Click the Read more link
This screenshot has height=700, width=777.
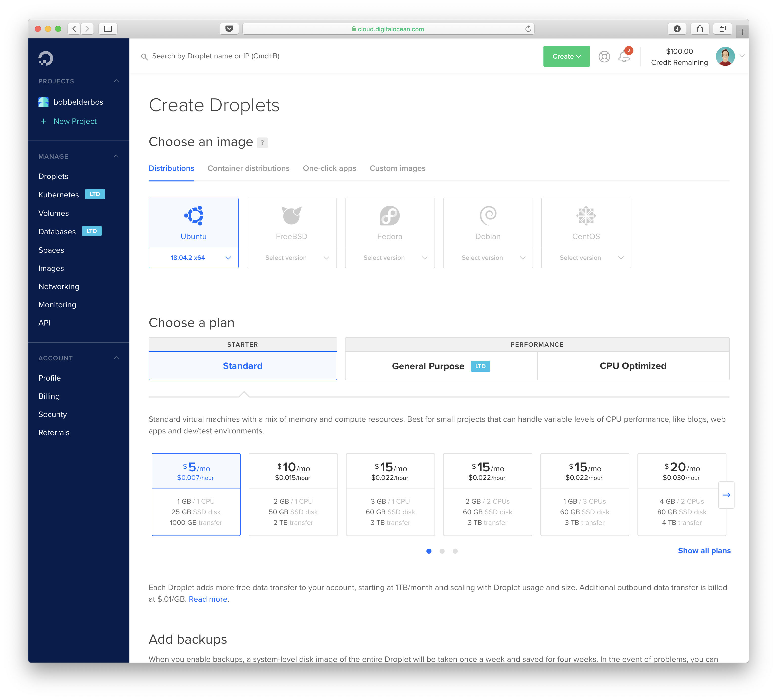tap(208, 599)
